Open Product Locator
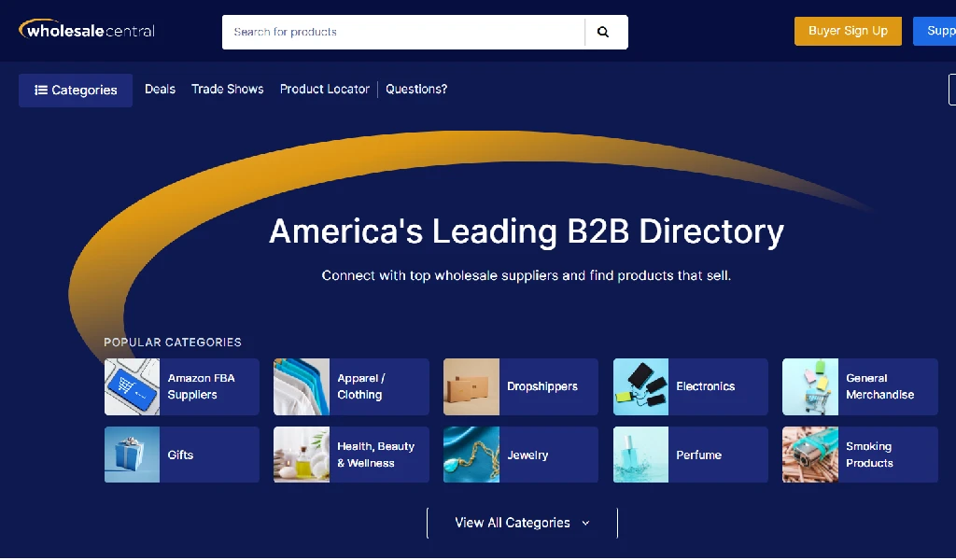 [x=324, y=89]
